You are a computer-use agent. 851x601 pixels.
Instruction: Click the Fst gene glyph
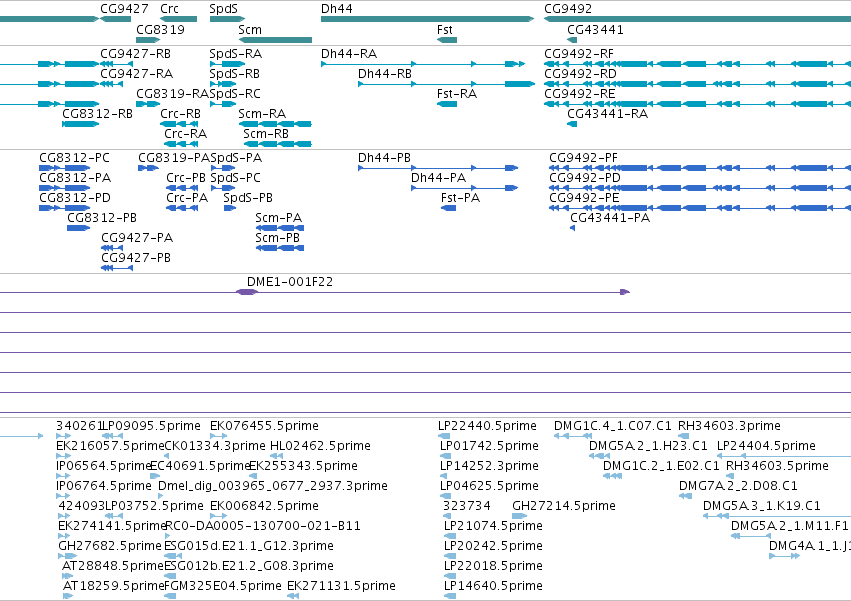coord(447,40)
